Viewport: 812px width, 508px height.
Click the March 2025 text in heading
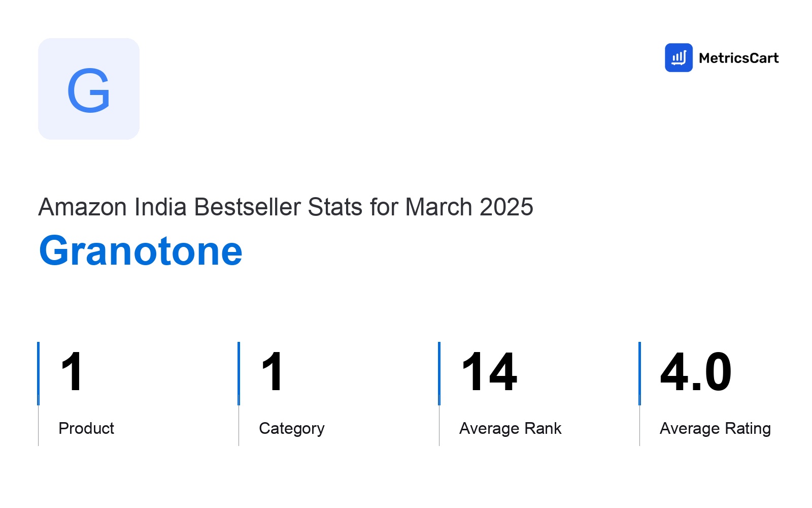click(469, 207)
